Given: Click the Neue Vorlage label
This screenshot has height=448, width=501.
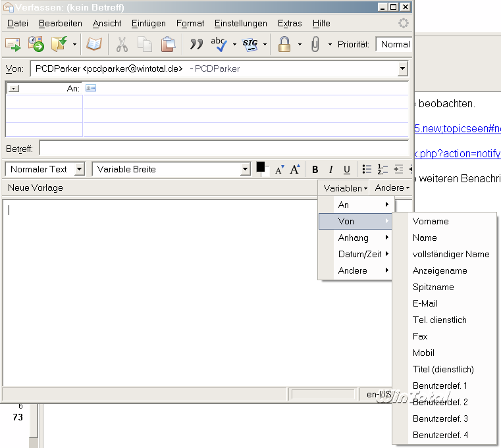Looking at the screenshot, I should (x=36, y=188).
